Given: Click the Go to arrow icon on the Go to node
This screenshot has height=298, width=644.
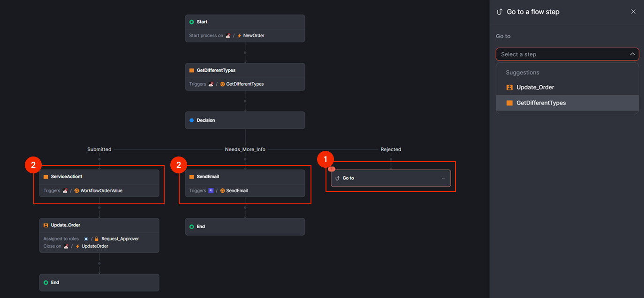Looking at the screenshot, I should coord(337,178).
